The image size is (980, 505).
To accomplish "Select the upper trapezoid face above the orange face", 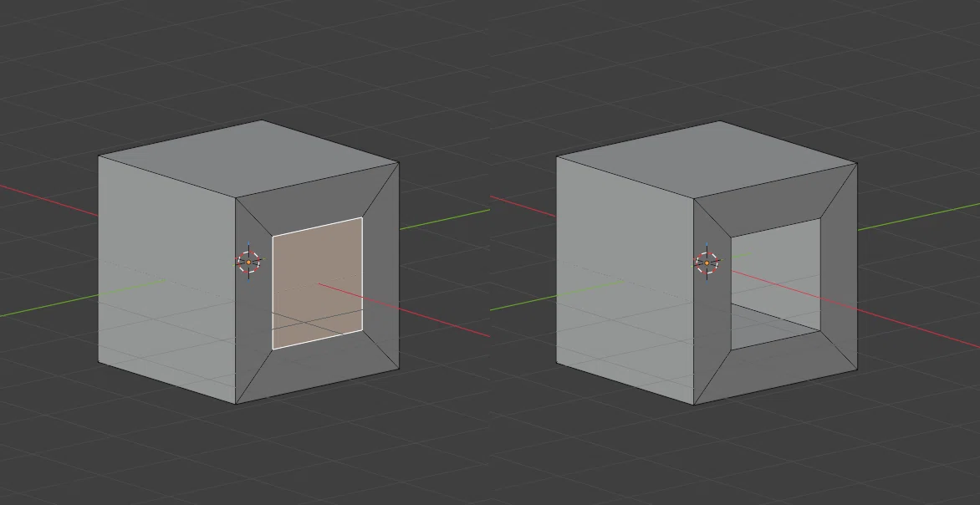I will click(318, 201).
